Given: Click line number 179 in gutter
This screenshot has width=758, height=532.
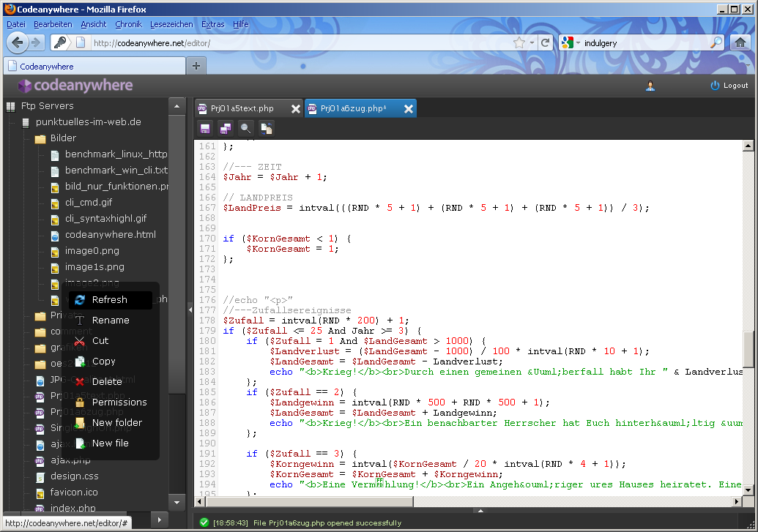Looking at the screenshot, I should (x=207, y=331).
